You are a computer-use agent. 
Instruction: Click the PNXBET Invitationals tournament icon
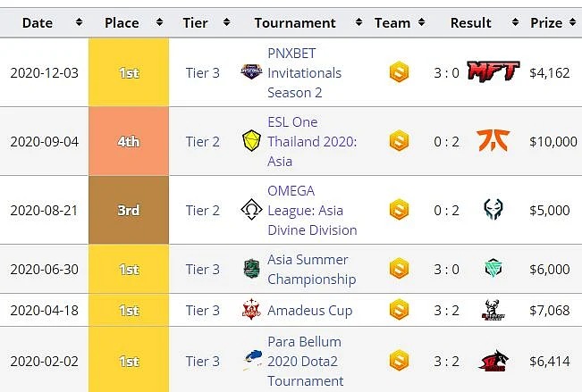[251, 71]
